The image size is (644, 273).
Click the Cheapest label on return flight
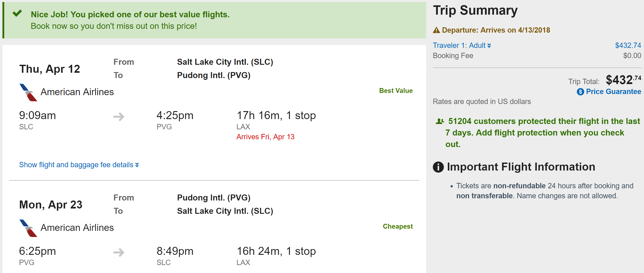click(398, 226)
